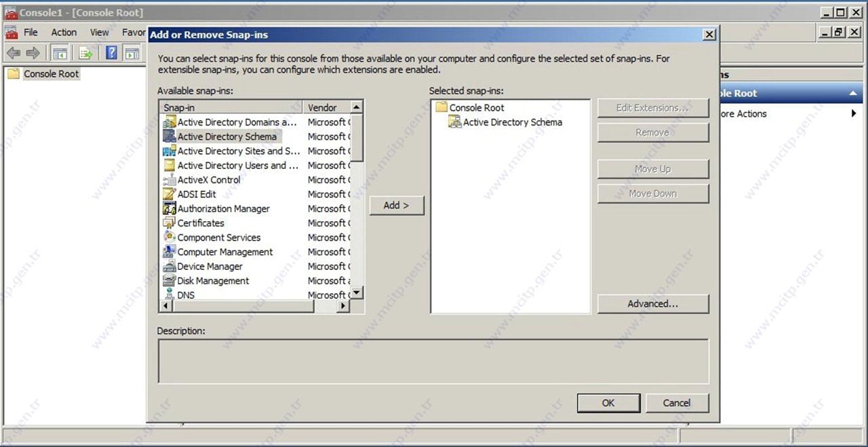The height and width of the screenshot is (447, 868).
Task: Select 'Disk Management' text in Available list
Action: point(214,280)
